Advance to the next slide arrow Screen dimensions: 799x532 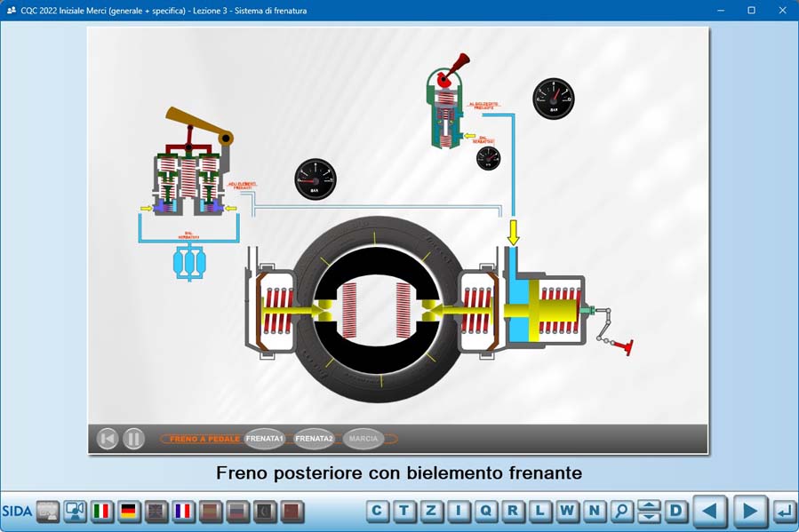coord(749,512)
